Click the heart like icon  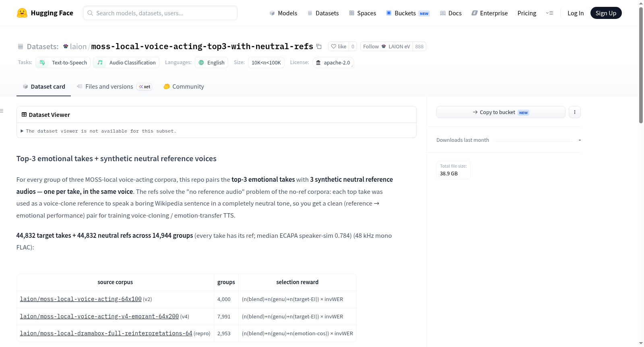click(334, 46)
